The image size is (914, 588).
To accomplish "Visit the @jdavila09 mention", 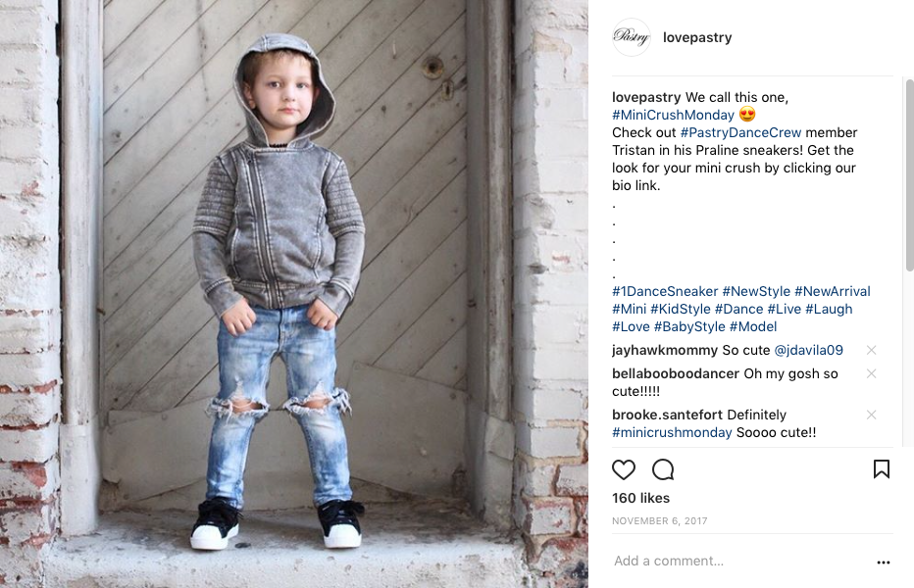I will [808, 350].
